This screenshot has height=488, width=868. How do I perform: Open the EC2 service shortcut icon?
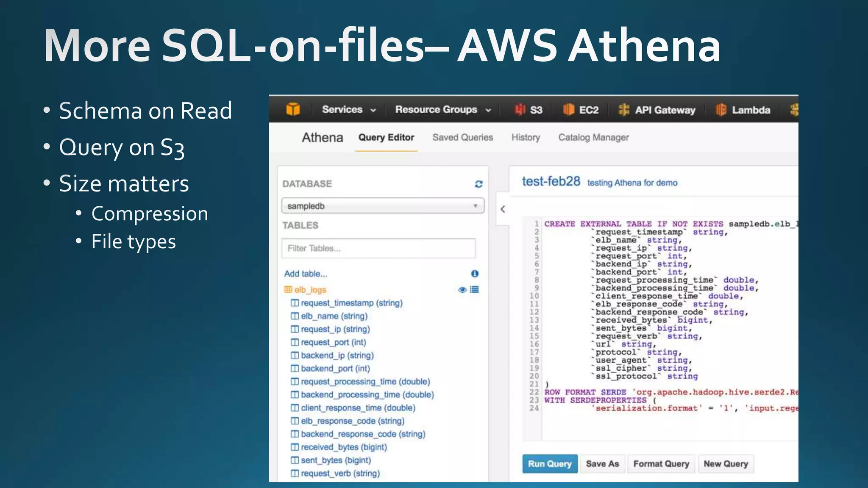coord(568,110)
